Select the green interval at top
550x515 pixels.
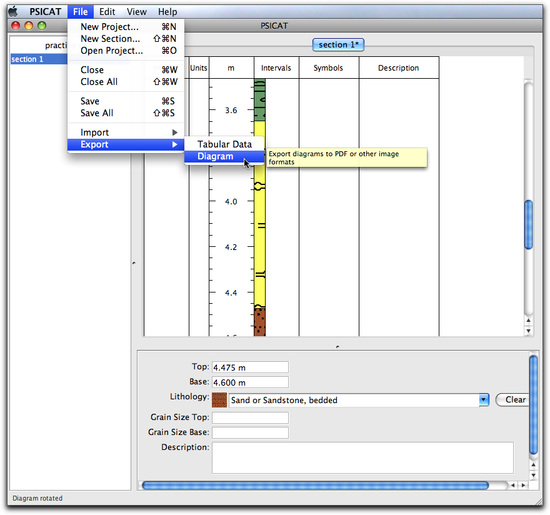click(260, 100)
